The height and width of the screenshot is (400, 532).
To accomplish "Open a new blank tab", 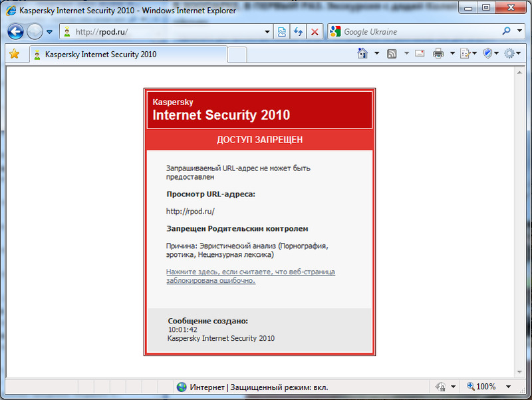I will tap(237, 55).
